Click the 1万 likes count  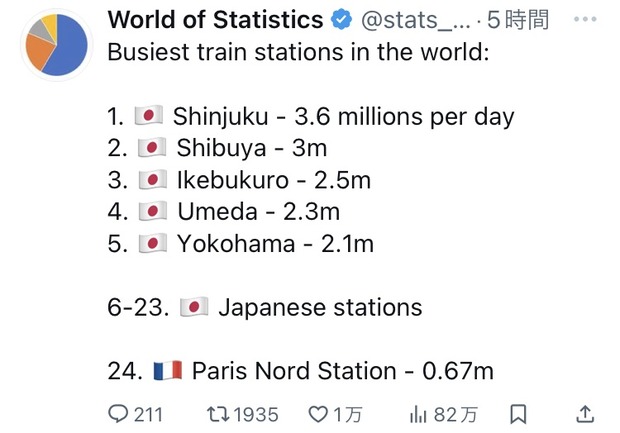(348, 415)
